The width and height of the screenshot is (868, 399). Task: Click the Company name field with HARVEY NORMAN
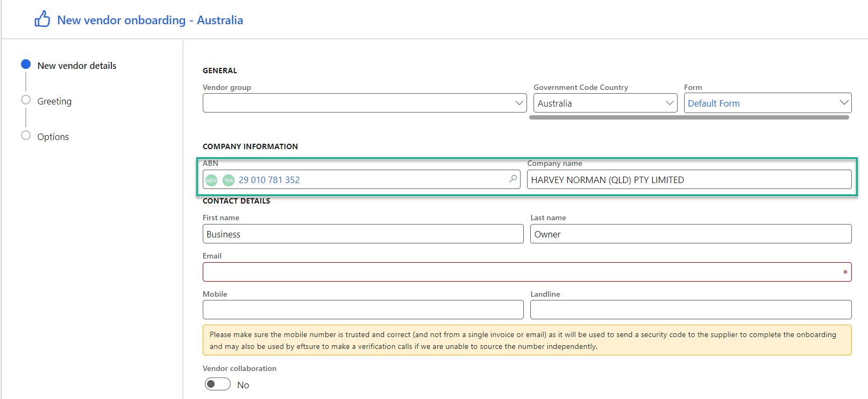pos(689,179)
